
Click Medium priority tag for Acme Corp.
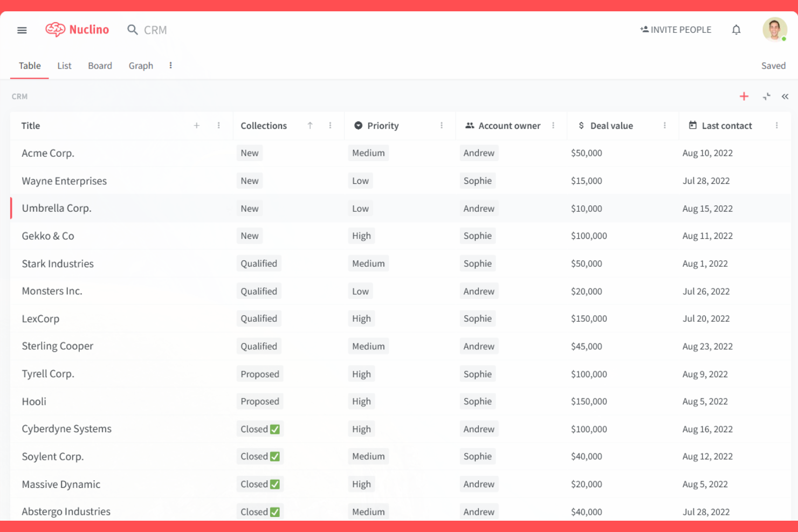pos(368,153)
